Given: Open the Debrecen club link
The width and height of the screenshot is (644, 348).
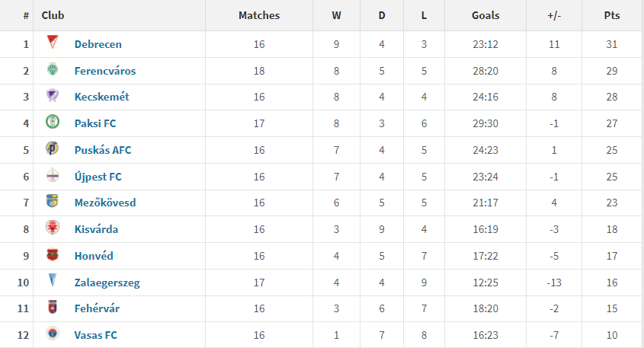Looking at the screenshot, I should (x=98, y=44).
